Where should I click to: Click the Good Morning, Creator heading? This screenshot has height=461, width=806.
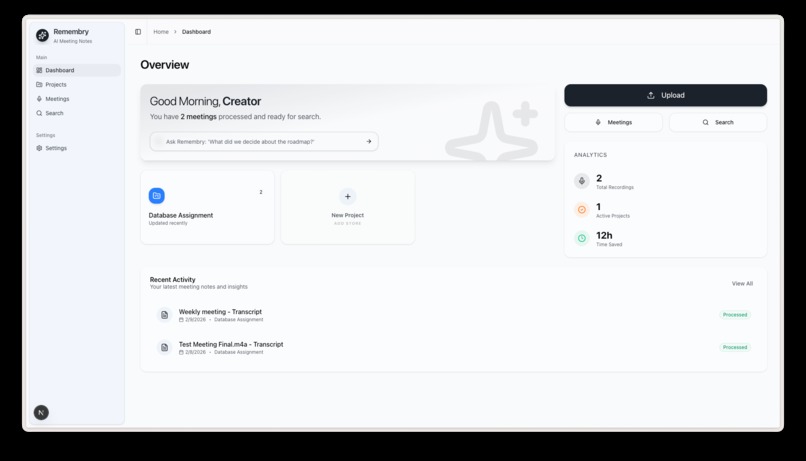[205, 101]
